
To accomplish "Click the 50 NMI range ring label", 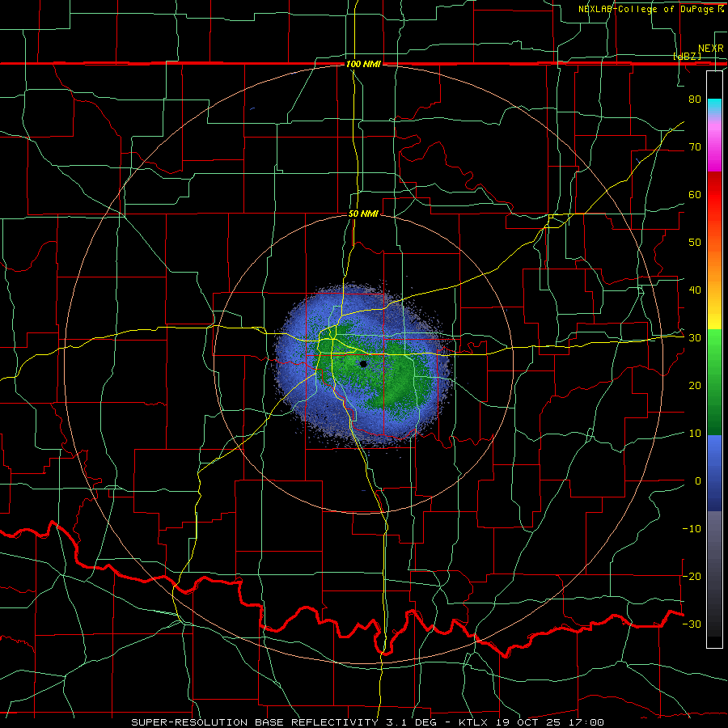I will (x=363, y=214).
